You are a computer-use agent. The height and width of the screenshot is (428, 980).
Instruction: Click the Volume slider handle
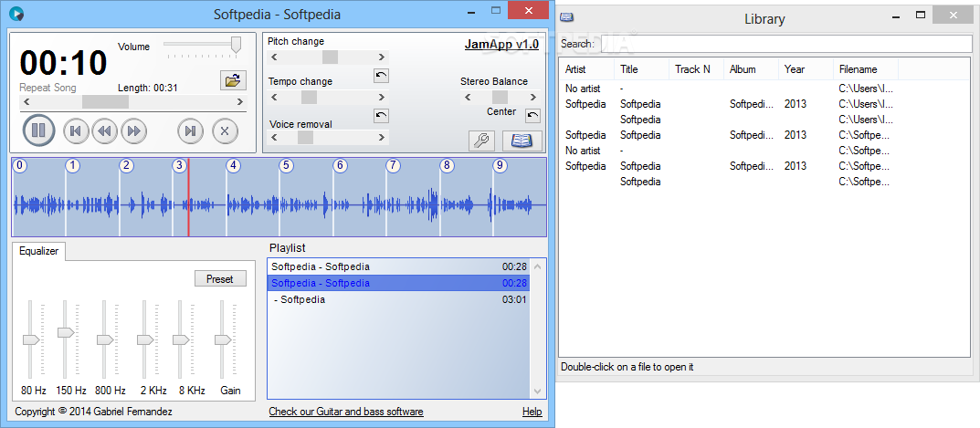(236, 45)
